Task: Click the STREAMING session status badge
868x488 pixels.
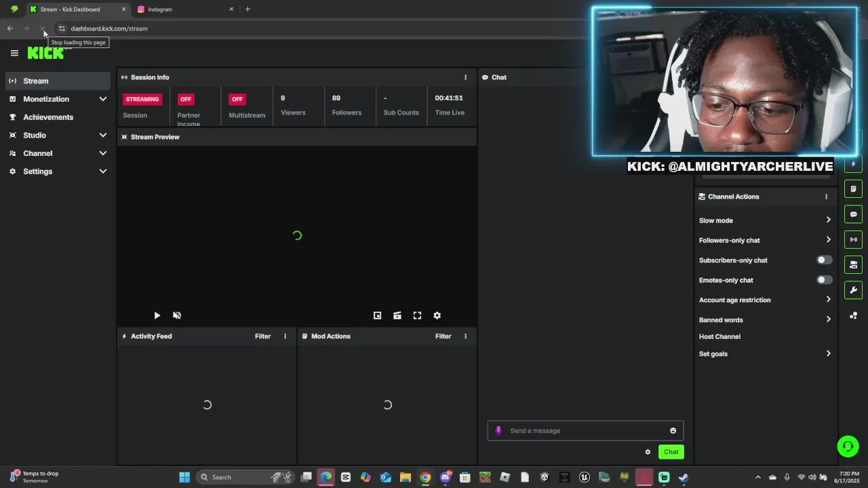Action: click(x=142, y=99)
